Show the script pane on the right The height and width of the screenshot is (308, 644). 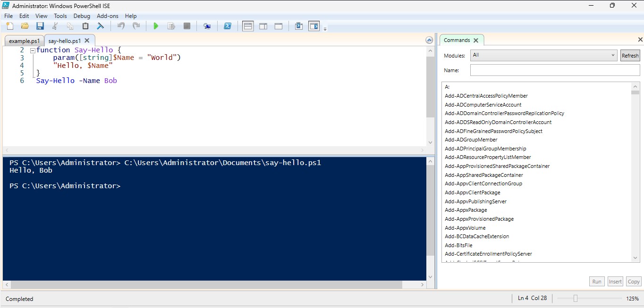(263, 26)
